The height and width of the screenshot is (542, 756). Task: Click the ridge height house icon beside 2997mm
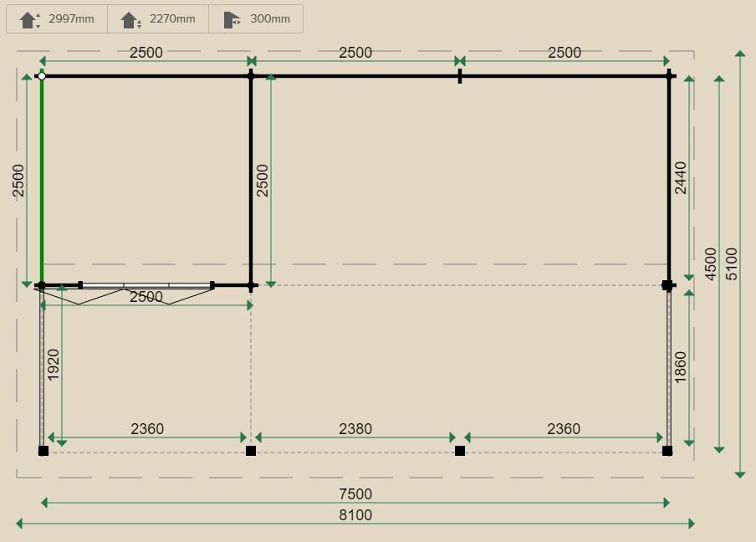29,19
